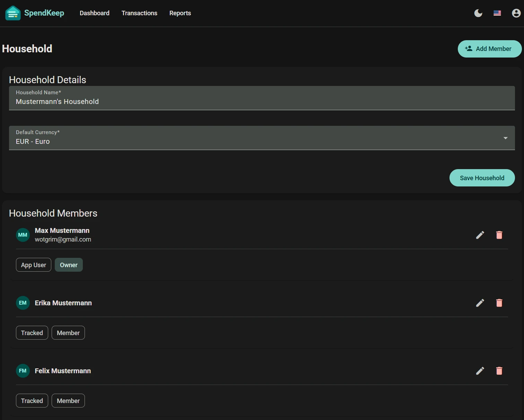Click the Erika Mustermann name text

pyautogui.click(x=63, y=303)
